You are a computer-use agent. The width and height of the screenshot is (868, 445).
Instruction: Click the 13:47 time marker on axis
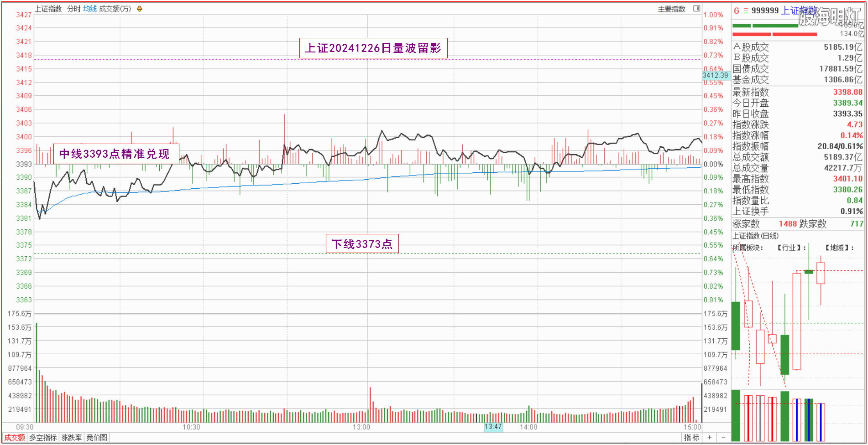click(x=493, y=427)
